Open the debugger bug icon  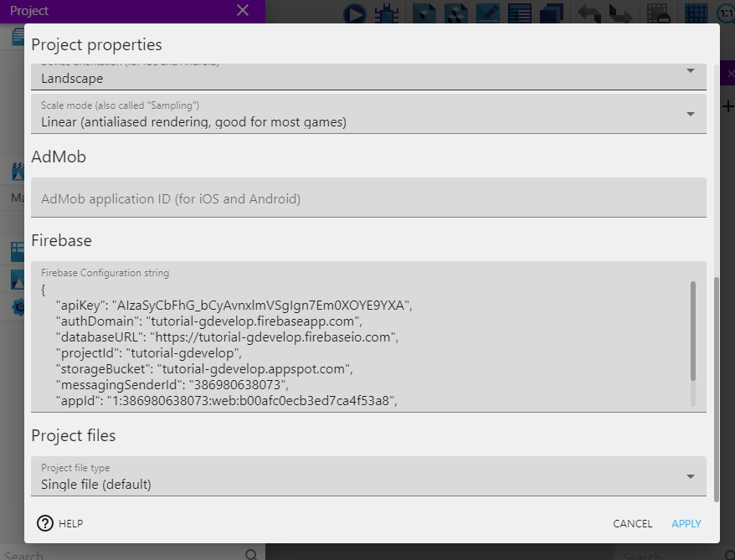click(x=386, y=13)
